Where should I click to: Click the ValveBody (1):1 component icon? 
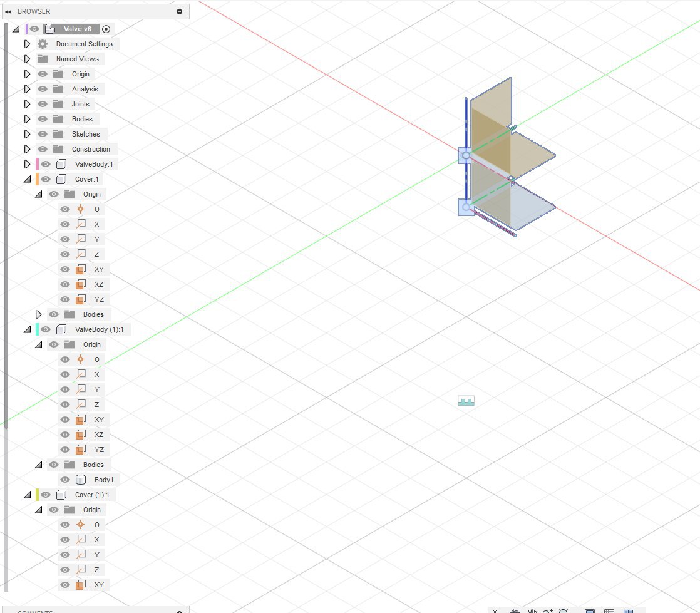61,329
